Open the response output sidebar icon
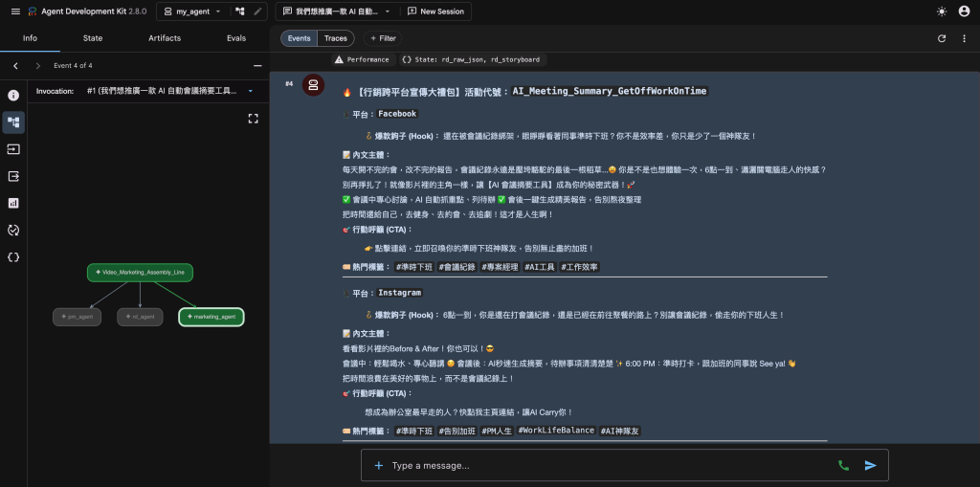980x487 pixels. (x=13, y=176)
